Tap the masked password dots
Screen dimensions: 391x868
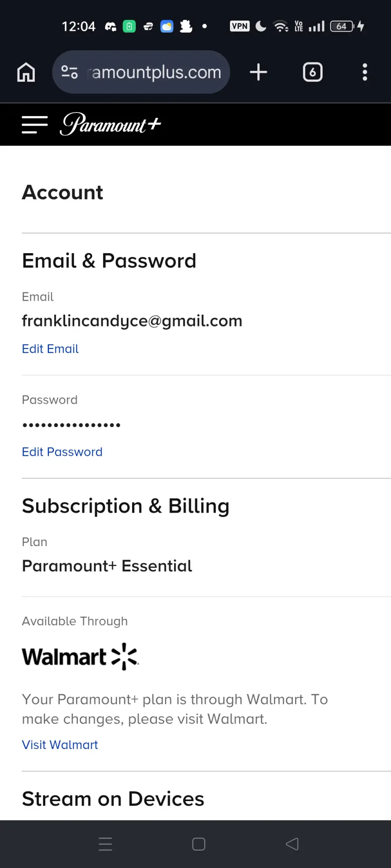[x=71, y=425]
